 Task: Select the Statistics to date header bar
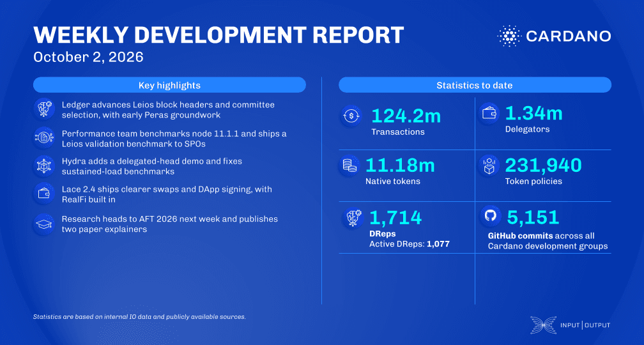[475, 85]
